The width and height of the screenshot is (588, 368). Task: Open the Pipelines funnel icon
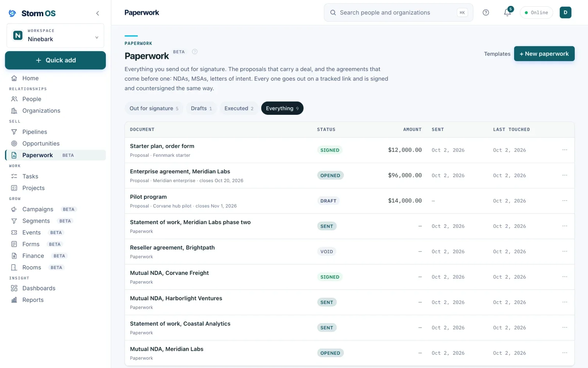click(x=14, y=132)
